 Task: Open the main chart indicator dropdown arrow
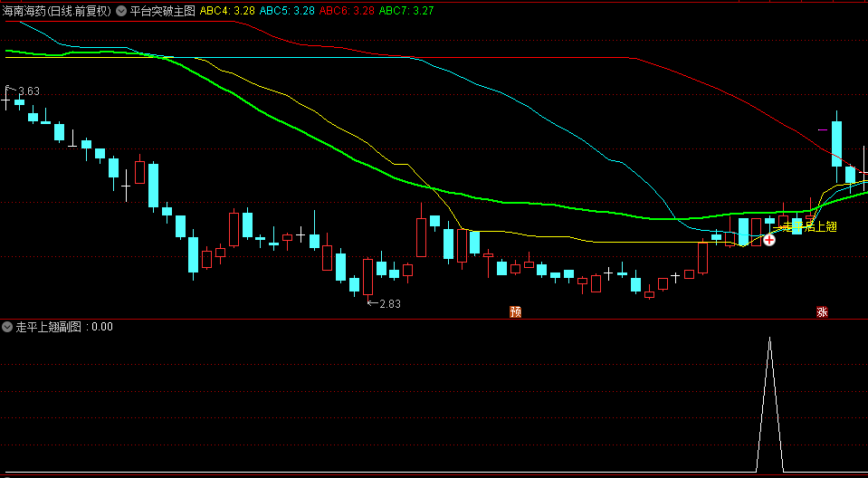pos(121,11)
